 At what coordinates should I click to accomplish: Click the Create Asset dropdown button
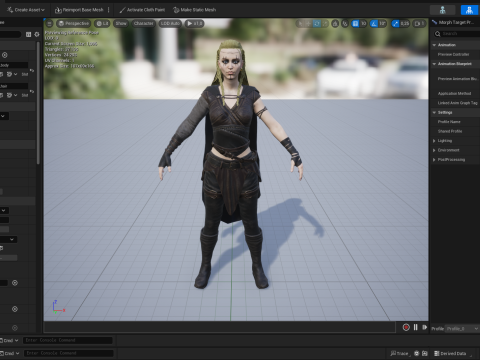26,10
